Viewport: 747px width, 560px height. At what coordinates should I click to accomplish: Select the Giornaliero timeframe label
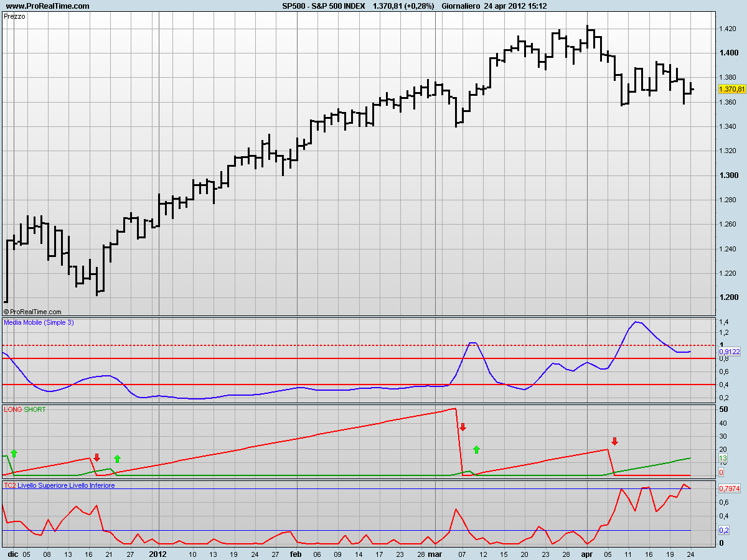[x=461, y=6]
